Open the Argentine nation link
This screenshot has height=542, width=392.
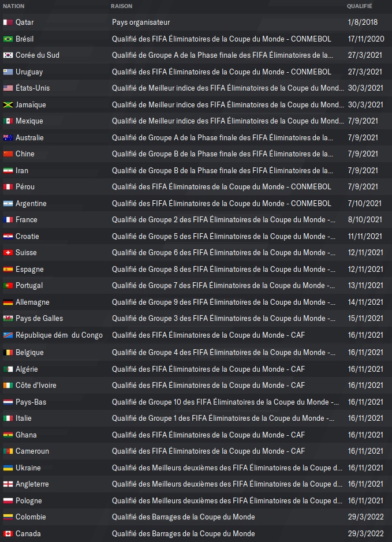tap(31, 203)
